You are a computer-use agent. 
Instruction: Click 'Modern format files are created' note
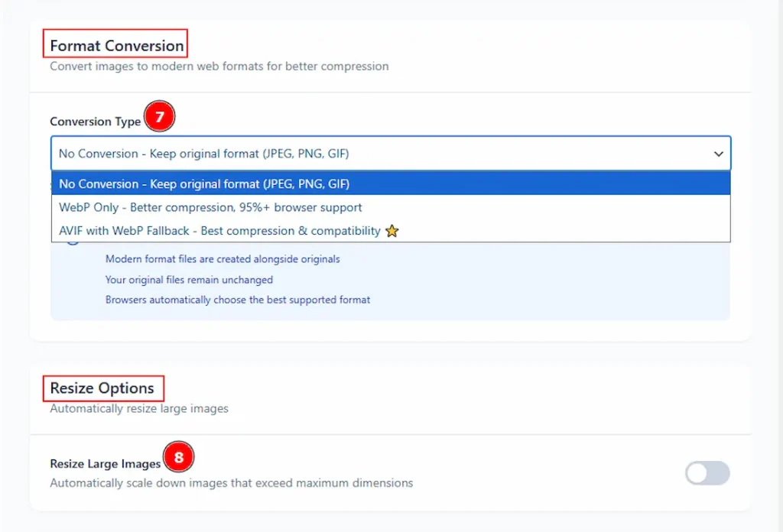pyautogui.click(x=223, y=259)
